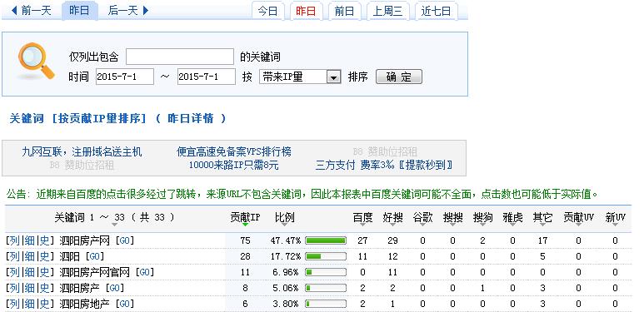Sort by 关键词 column arrow

[115, 225]
